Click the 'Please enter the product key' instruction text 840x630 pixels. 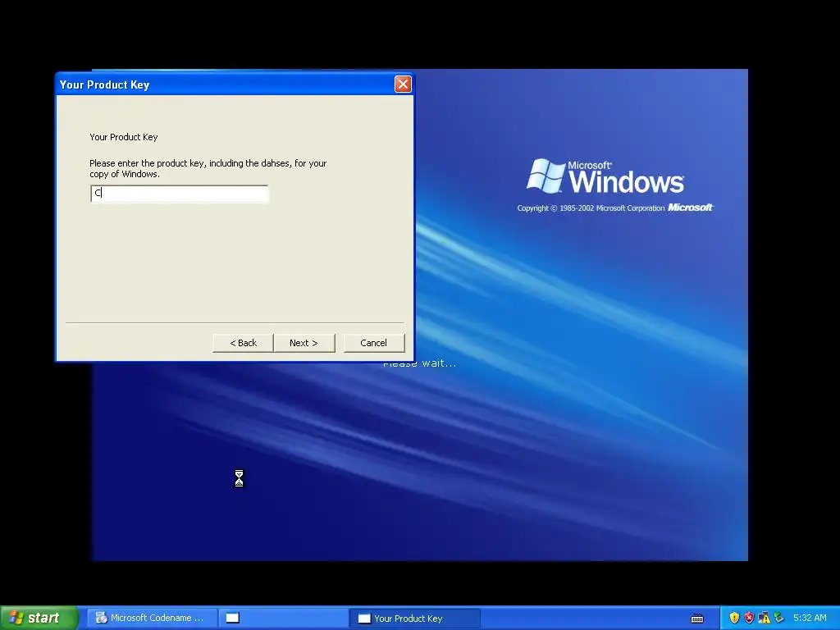[208, 168]
